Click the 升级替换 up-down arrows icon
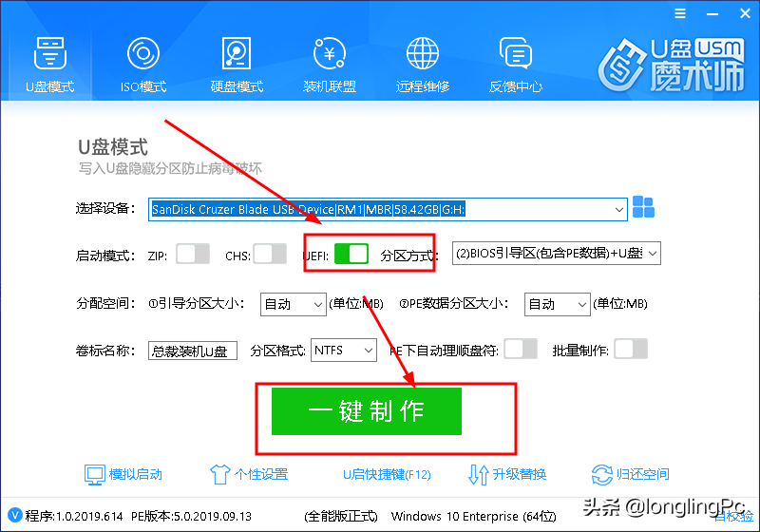 pyautogui.click(x=479, y=474)
